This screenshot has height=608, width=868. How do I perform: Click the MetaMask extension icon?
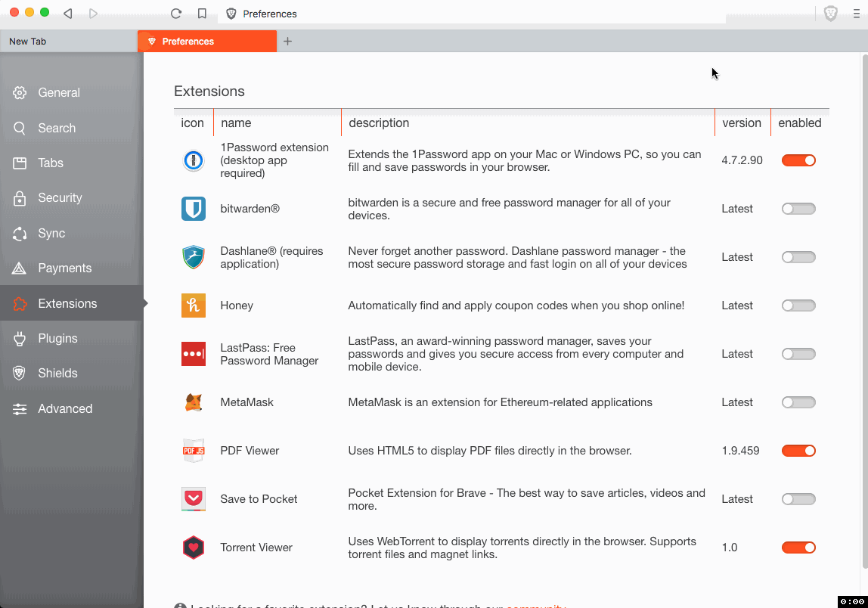click(194, 402)
